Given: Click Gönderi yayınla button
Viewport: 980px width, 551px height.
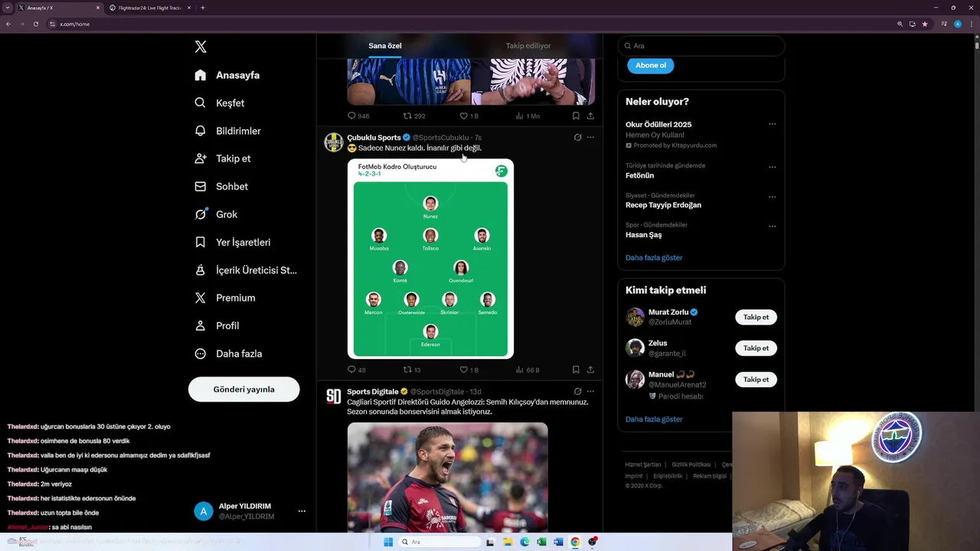Looking at the screenshot, I should [243, 390].
